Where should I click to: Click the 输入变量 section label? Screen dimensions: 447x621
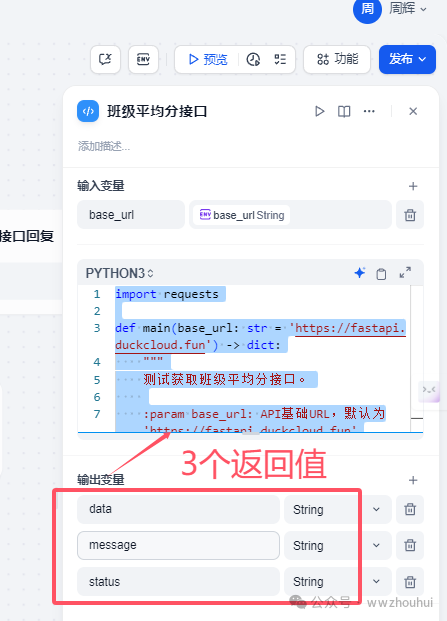[x=101, y=186]
